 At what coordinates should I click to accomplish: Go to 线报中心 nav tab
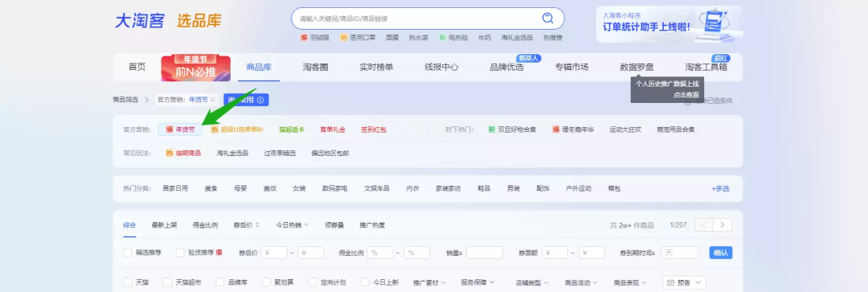click(441, 67)
